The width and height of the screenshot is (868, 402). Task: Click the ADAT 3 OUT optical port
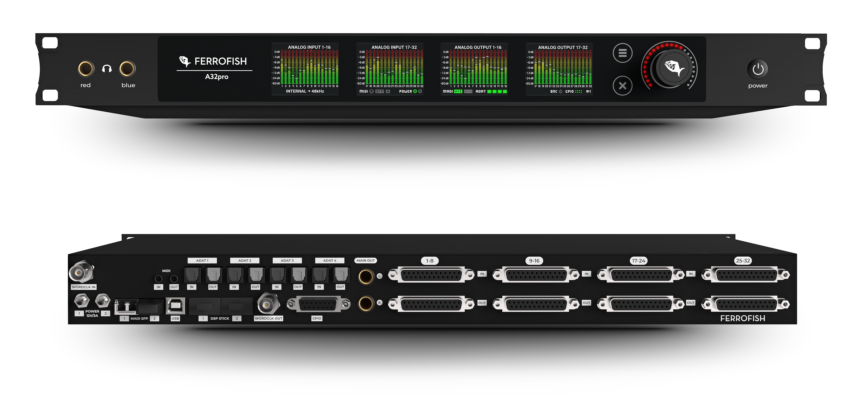pos(299,275)
